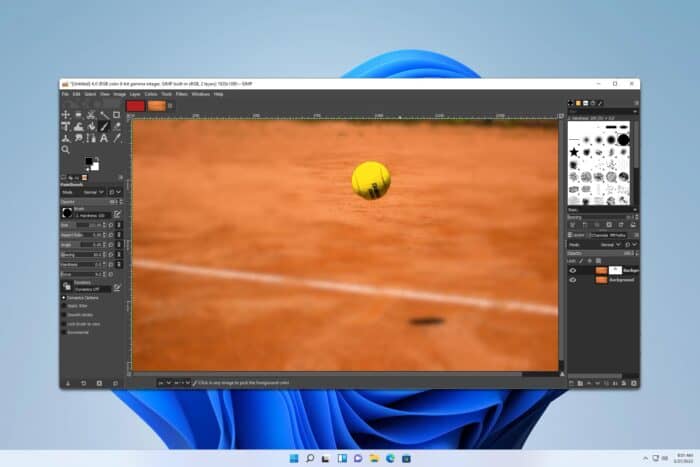Save tool preset at Tool Options bottom
The image size is (700, 467).
click(x=68, y=383)
